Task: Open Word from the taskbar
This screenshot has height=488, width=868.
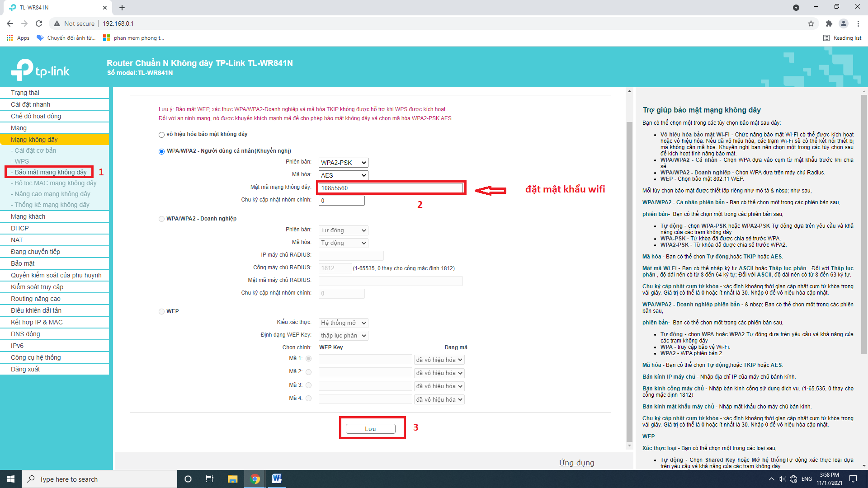Action: pos(276,479)
